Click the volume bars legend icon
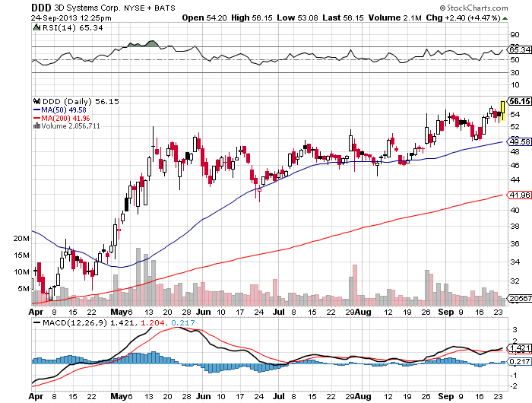This screenshot has width=532, height=403. pyautogui.click(x=36, y=126)
